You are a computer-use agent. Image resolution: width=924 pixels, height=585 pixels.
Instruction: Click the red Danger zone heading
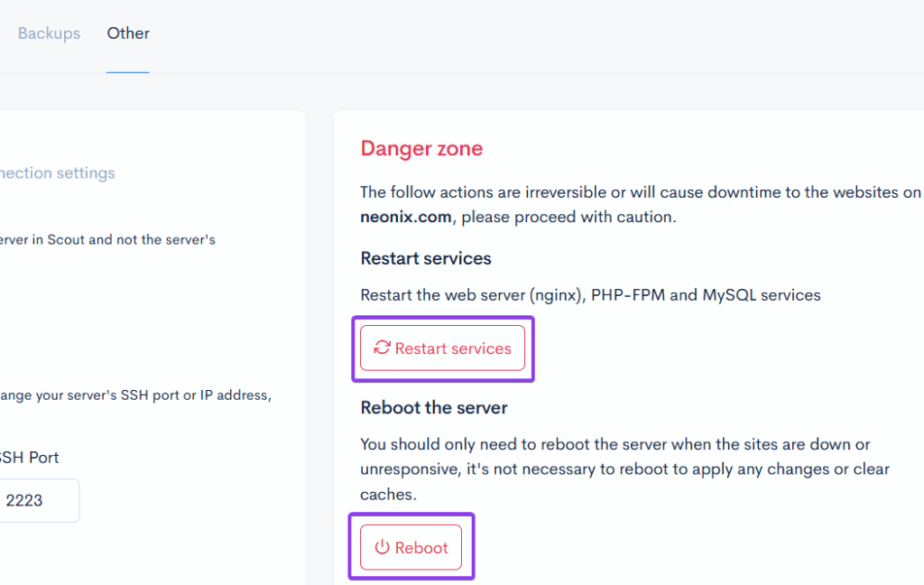pos(421,149)
